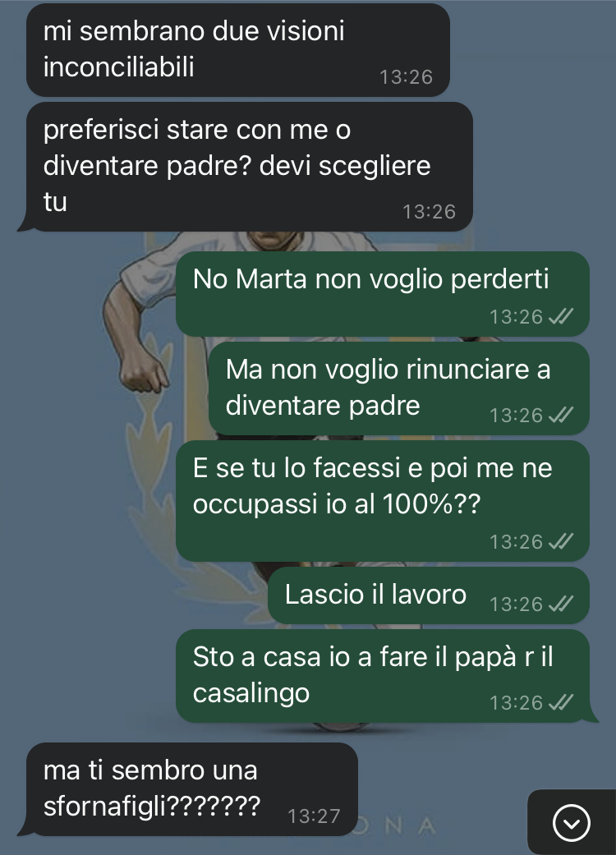Screen dimensions: 616x855
Task: Click 13:26 timestamp of 'inconciliabili' message
Action: tap(406, 77)
